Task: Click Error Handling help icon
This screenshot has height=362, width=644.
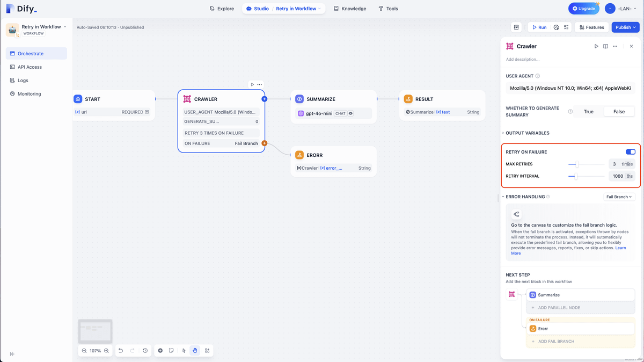Action: [x=548, y=197]
